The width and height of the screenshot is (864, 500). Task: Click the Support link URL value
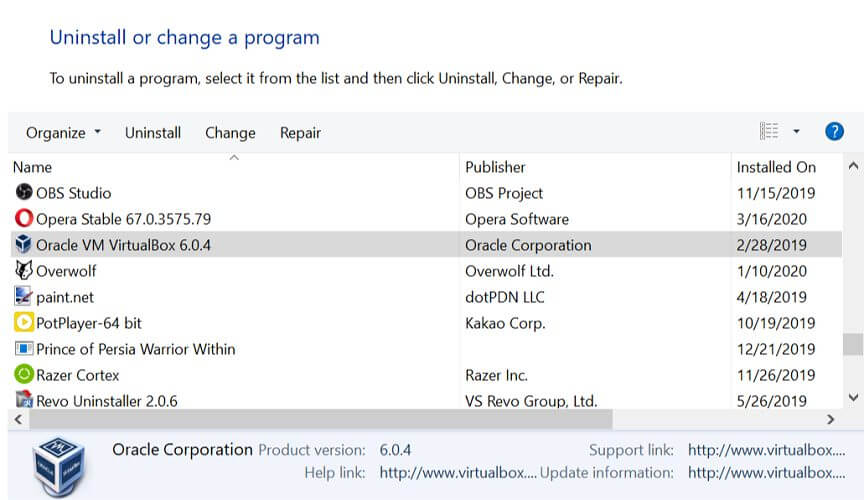[x=766, y=450]
